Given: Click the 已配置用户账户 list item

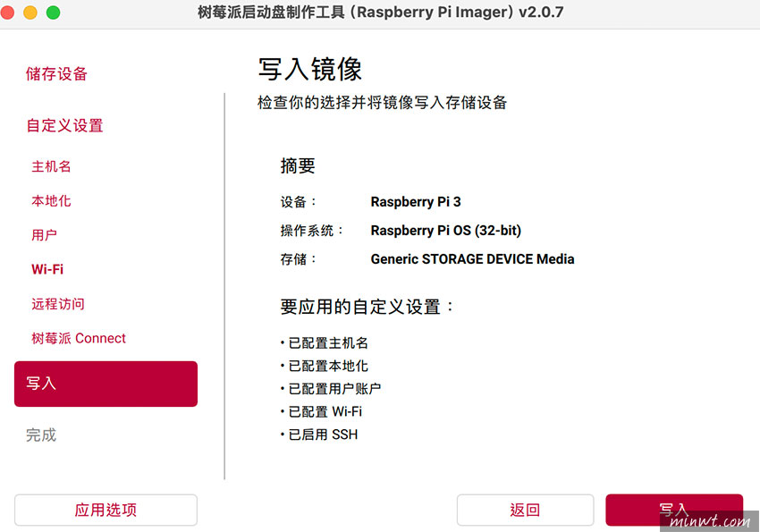Looking at the screenshot, I should tap(331, 389).
